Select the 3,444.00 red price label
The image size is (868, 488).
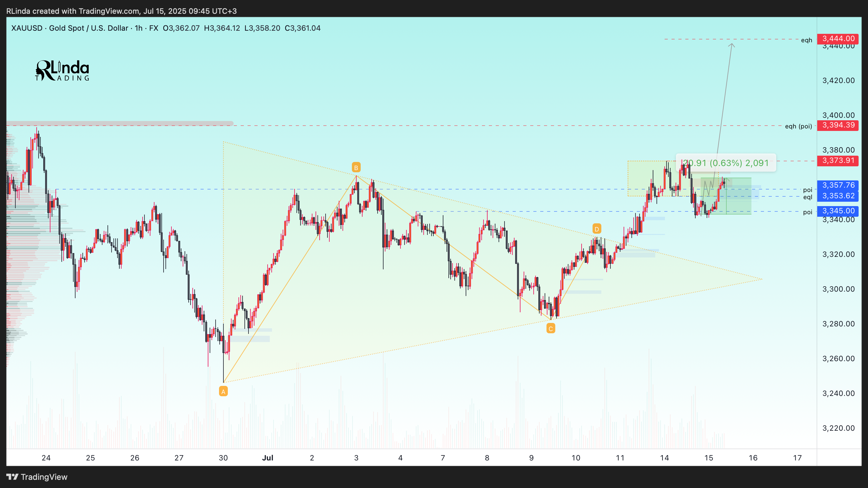click(838, 39)
